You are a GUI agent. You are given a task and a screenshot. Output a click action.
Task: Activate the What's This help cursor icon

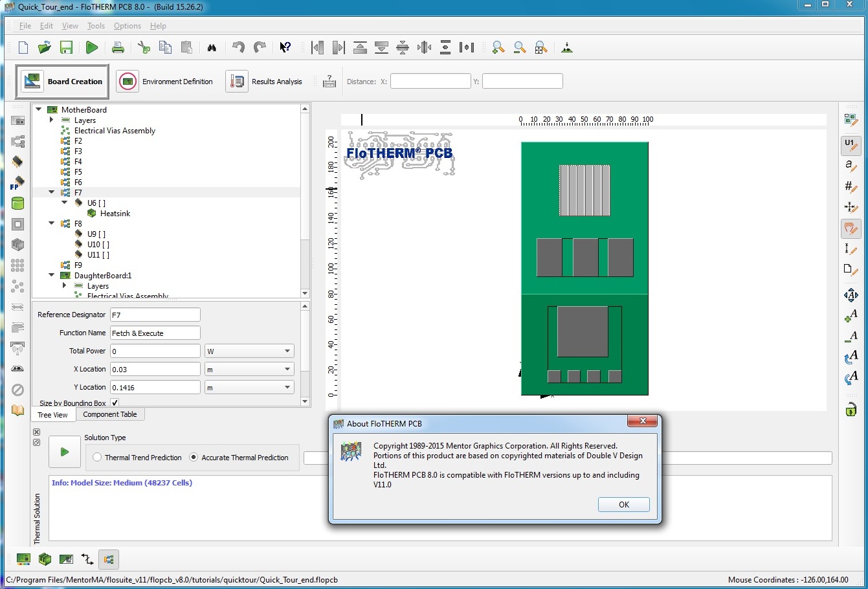[x=285, y=47]
